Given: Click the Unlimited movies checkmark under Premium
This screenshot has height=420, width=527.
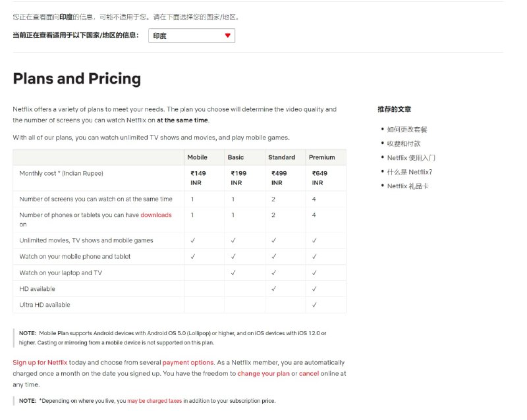Looking at the screenshot, I should [314, 240].
